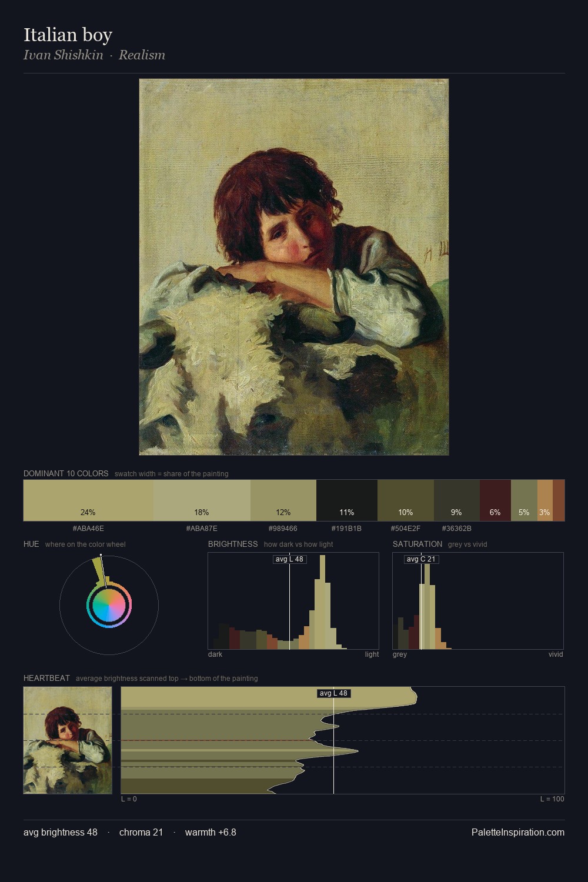Image resolution: width=588 pixels, height=882 pixels.
Task: Select the 11% dark swatch #191B1B
Action: pos(347,500)
